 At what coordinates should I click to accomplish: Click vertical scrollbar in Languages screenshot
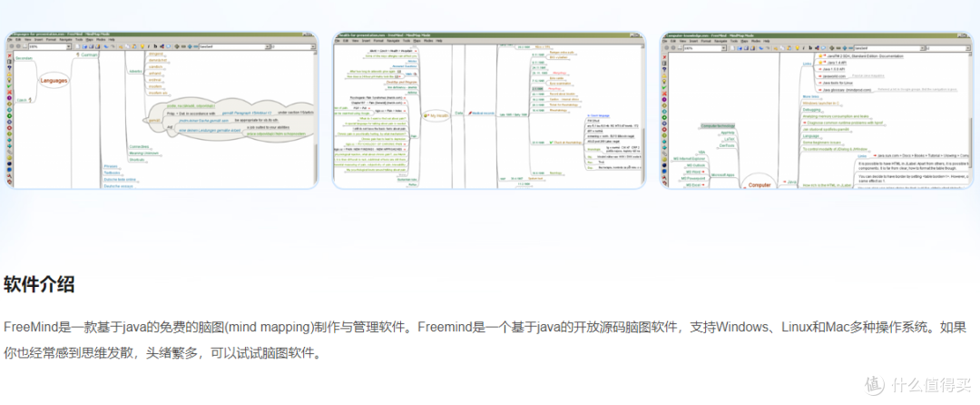[316, 118]
